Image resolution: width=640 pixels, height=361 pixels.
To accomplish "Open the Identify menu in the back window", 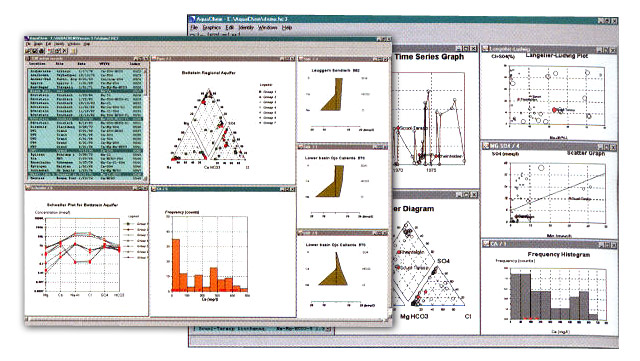I will 246,27.
